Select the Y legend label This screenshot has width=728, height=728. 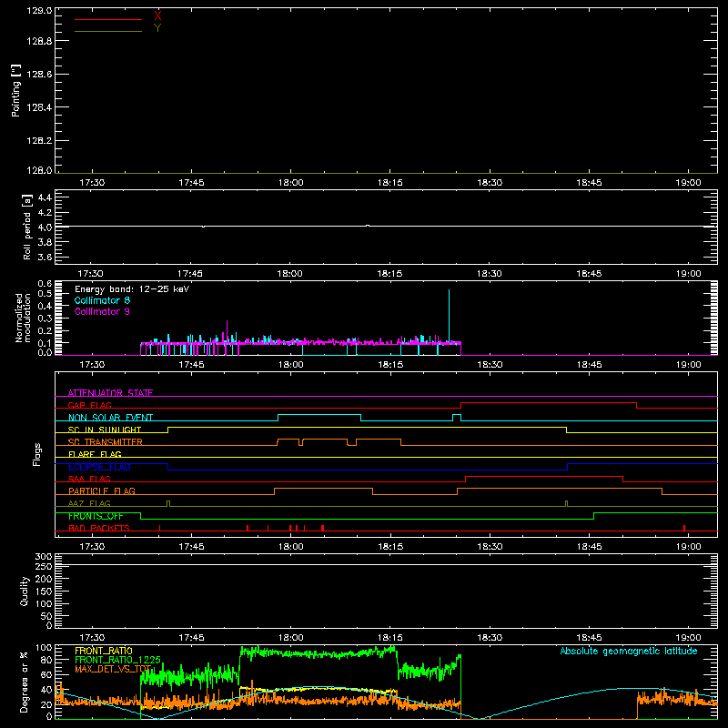(157, 28)
